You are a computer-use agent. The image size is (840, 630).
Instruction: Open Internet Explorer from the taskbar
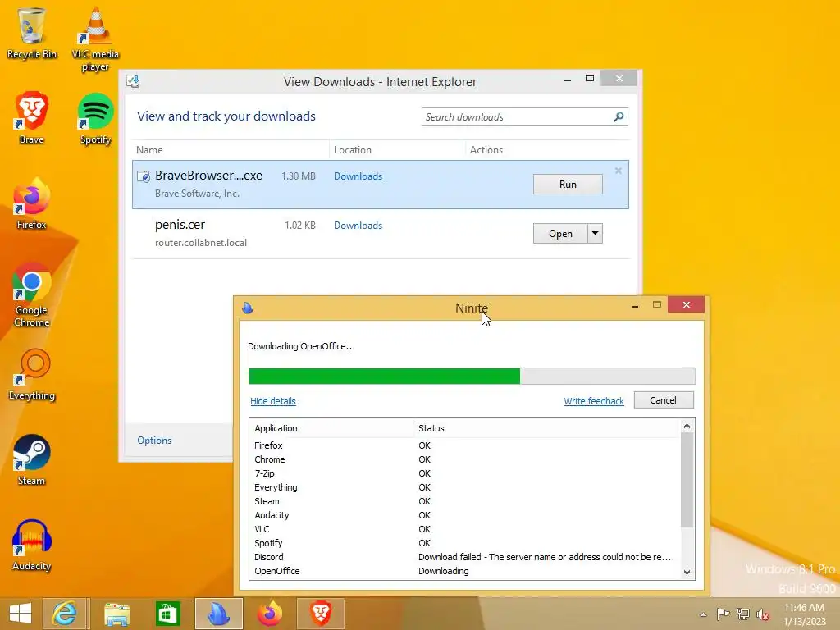click(64, 614)
